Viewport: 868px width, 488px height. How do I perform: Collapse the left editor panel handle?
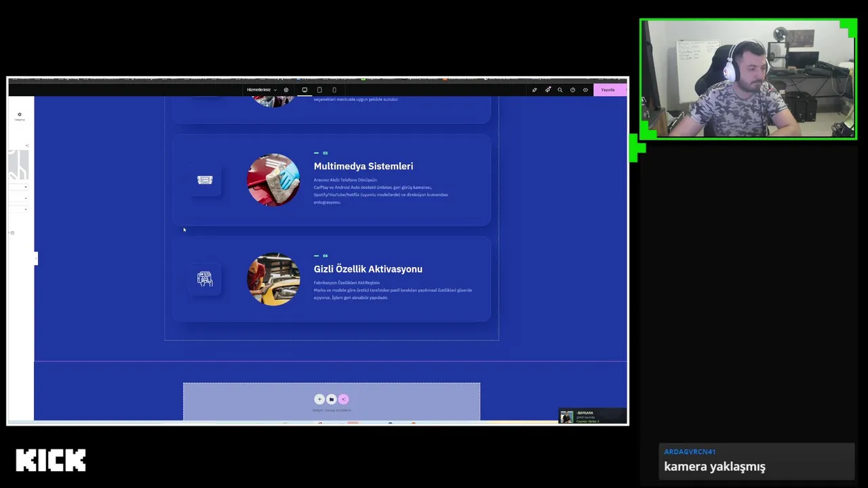pyautogui.click(x=36, y=258)
